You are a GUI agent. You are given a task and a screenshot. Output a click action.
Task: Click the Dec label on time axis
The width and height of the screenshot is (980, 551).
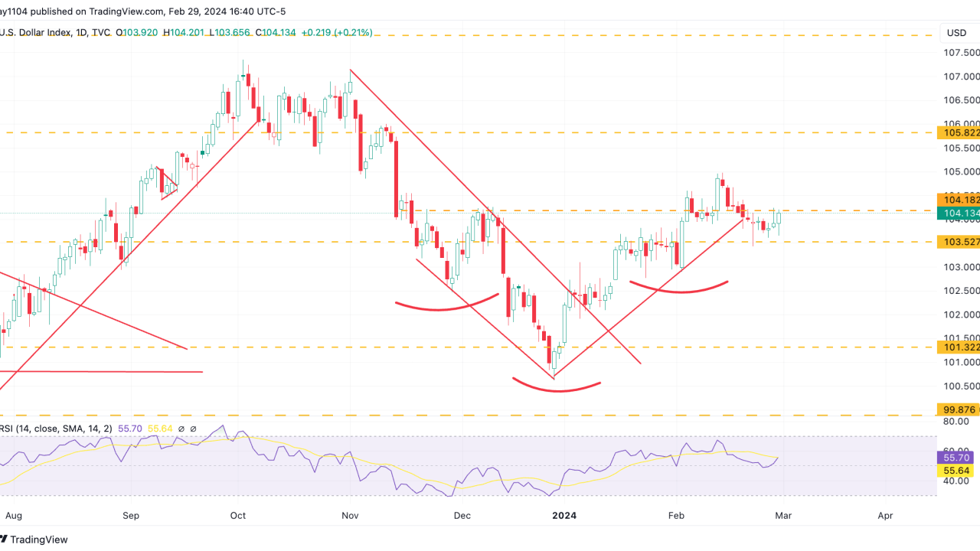[x=462, y=516]
